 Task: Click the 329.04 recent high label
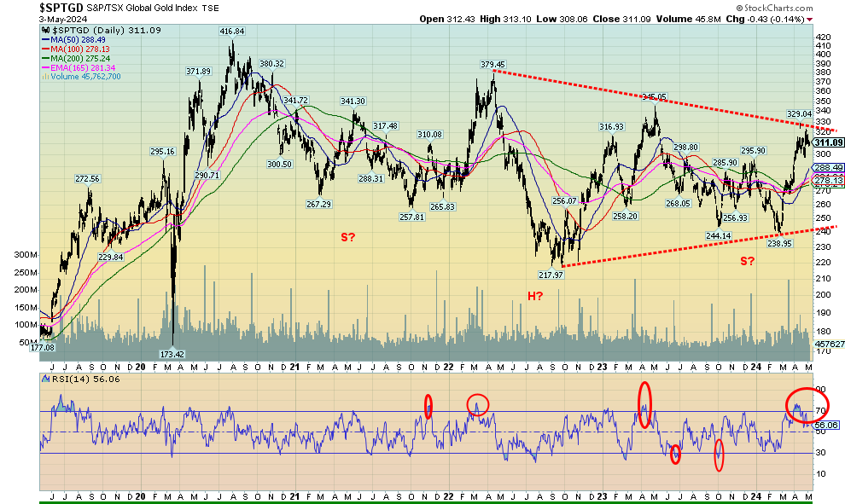click(x=798, y=113)
